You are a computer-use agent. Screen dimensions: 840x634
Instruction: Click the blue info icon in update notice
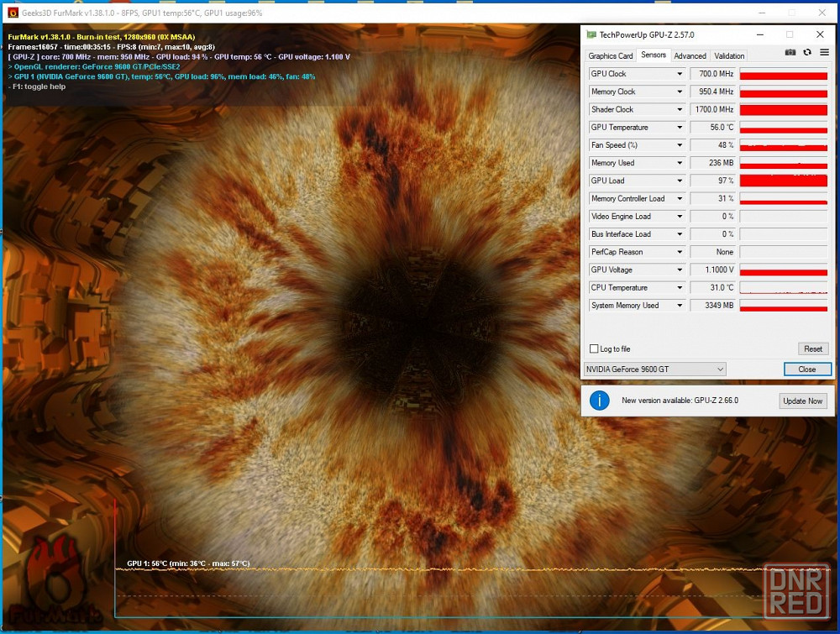(600, 401)
